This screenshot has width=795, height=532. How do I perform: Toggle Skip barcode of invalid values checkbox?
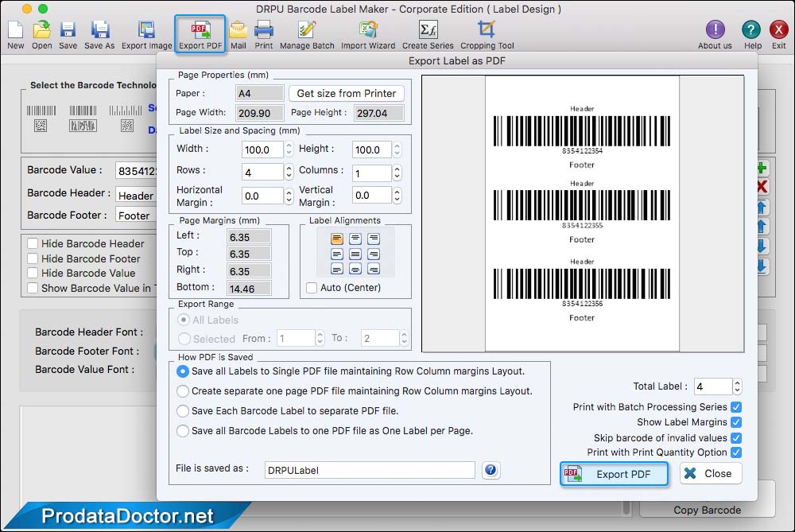pos(736,437)
